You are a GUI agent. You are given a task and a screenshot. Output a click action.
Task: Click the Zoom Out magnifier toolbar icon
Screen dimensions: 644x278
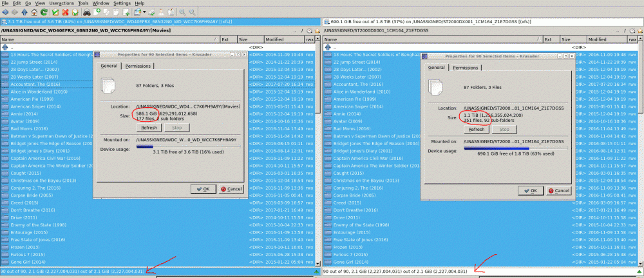[192, 12]
